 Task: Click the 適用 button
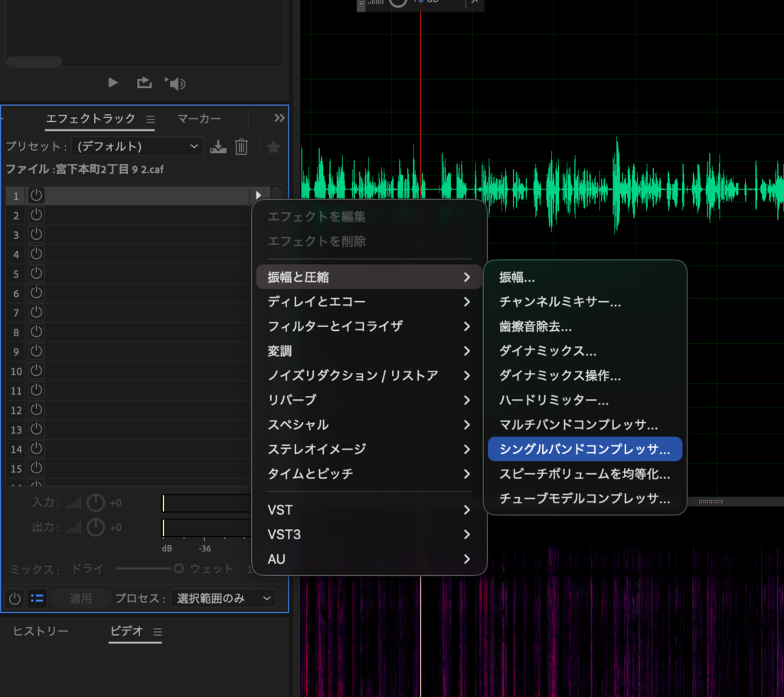80,598
